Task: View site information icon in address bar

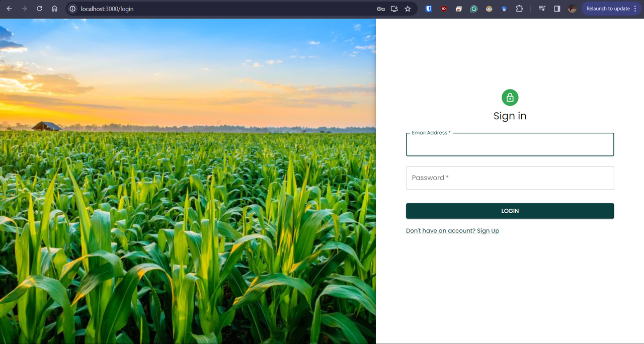Action: [72, 9]
